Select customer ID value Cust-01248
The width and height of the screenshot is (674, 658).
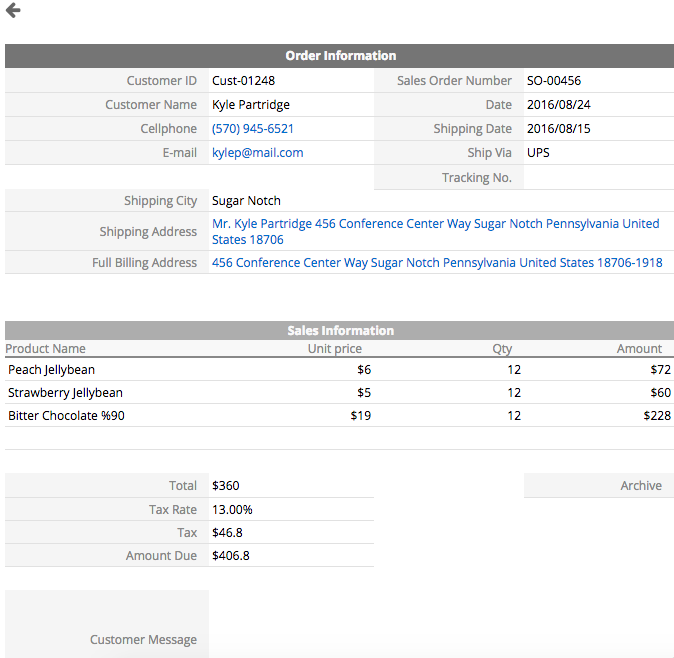point(243,80)
